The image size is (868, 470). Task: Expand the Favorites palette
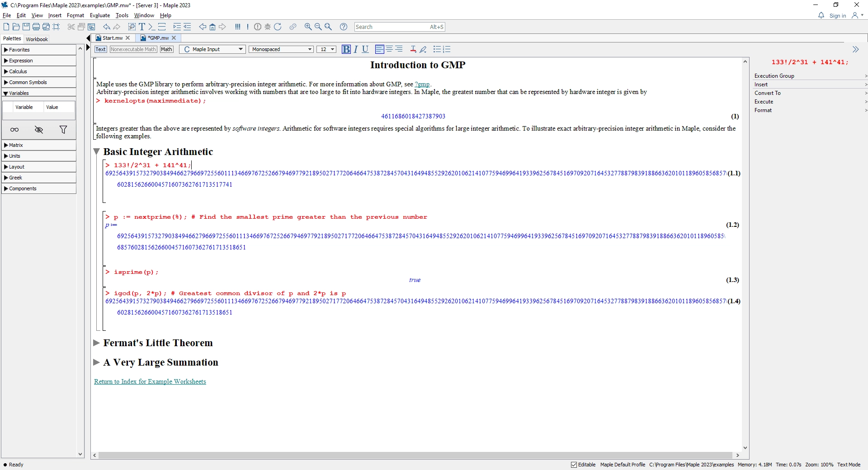(39, 50)
